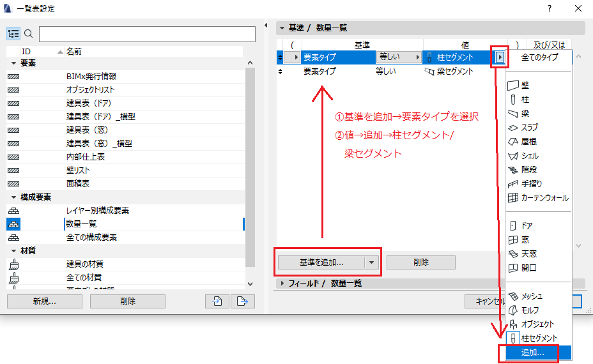Screen dimensions: 593x364
Task: Select the 柱 column type icon
Action: [x=513, y=100]
